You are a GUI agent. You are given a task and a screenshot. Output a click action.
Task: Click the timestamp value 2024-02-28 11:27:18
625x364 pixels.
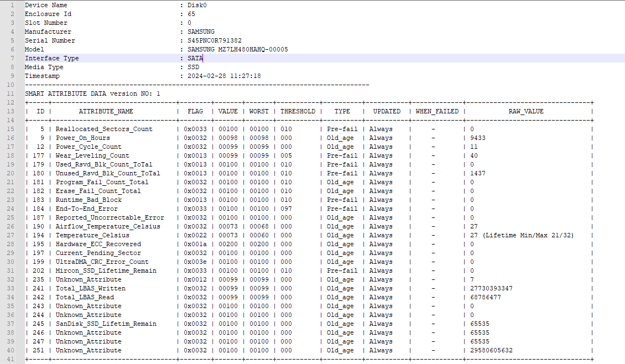(224, 76)
